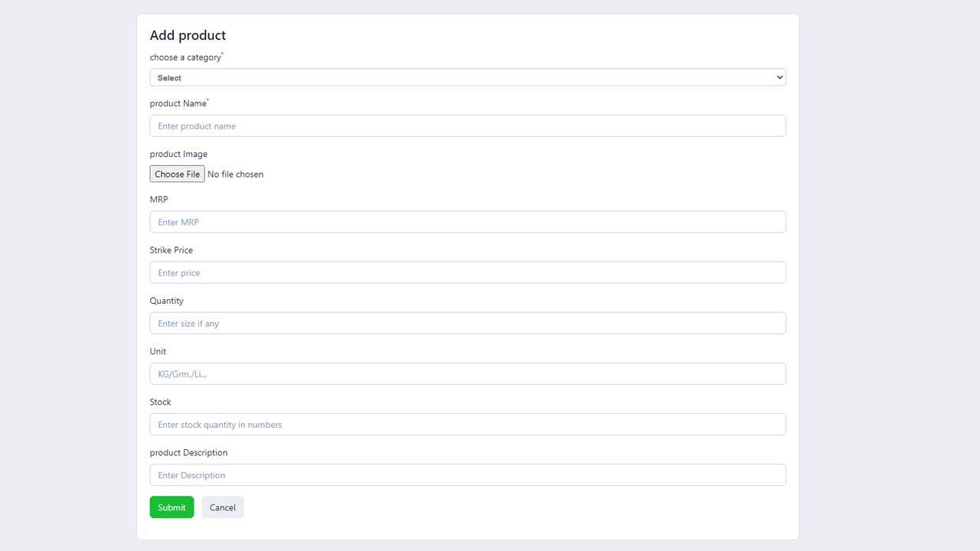
Task: Focus the Enter MRP field
Action: 467,222
